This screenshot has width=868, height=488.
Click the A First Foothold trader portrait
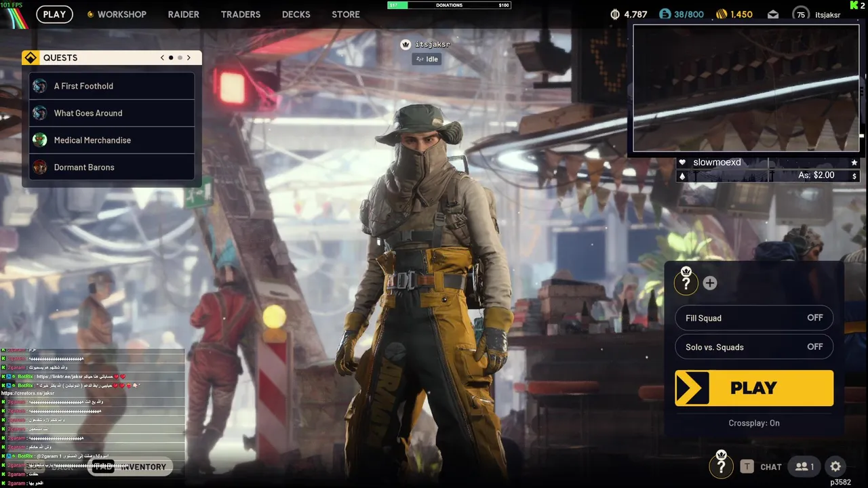pos(40,86)
